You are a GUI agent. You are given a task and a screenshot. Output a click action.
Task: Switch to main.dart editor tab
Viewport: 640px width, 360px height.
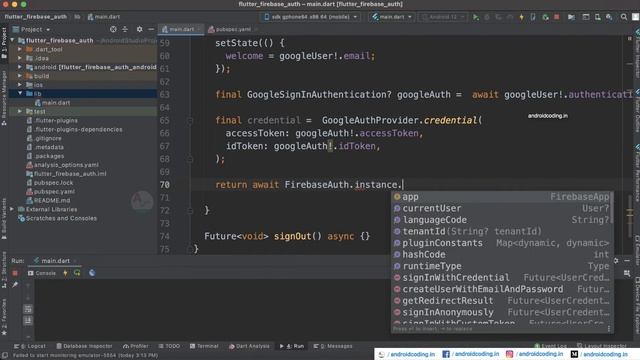click(181, 29)
